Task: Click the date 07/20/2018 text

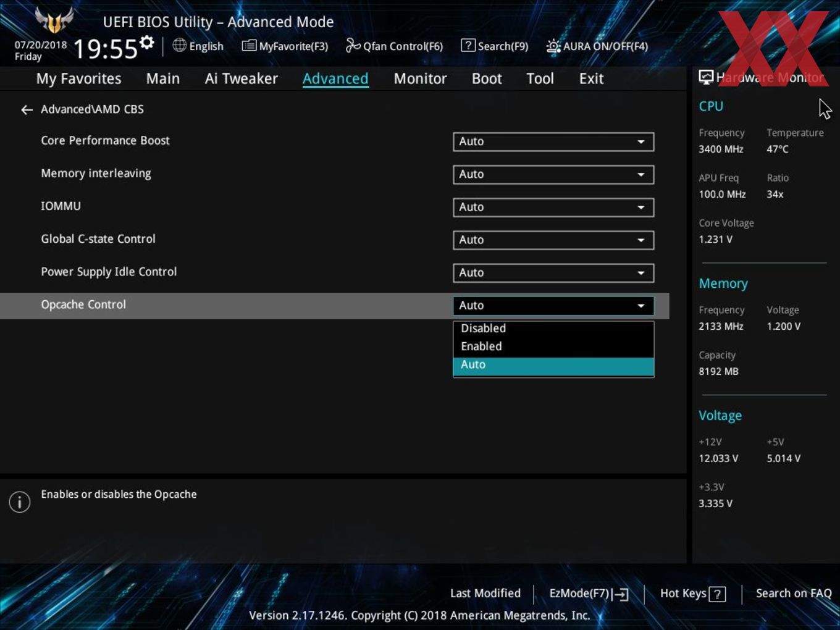Action: pos(41,44)
